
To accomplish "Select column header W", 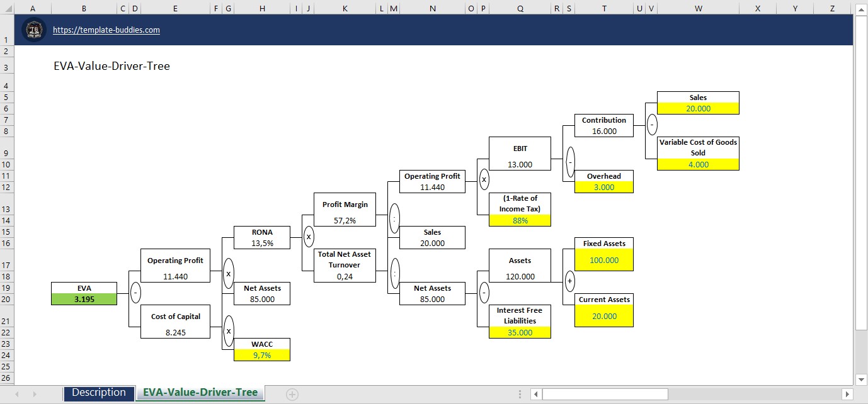I will pyautogui.click(x=698, y=9).
